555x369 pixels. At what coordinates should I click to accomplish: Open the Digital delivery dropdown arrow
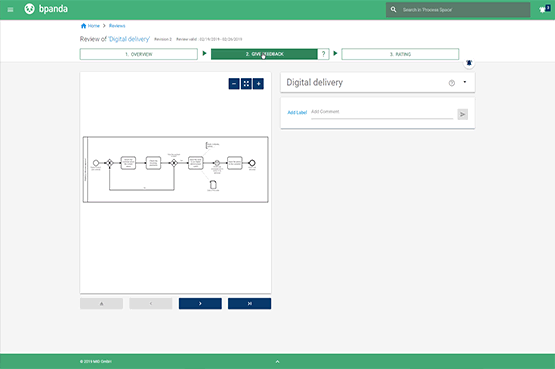click(x=465, y=82)
